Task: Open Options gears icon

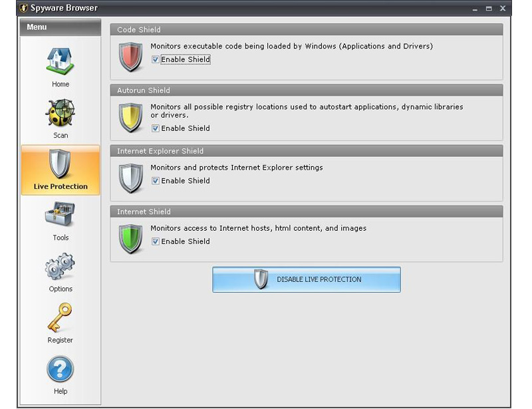Action: [x=60, y=267]
